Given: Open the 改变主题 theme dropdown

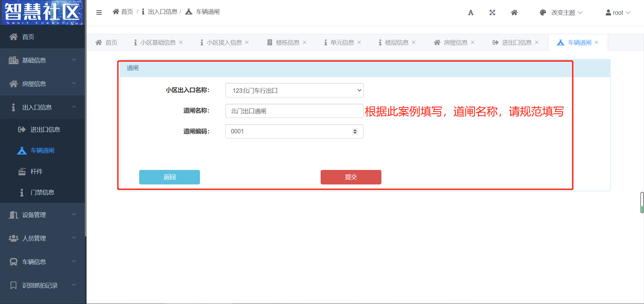Looking at the screenshot, I should point(561,13).
